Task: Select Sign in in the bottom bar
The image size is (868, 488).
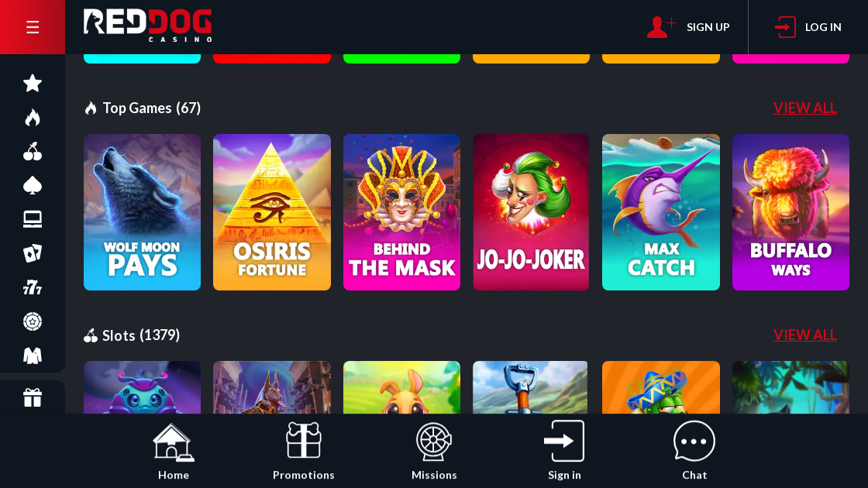Action: click(564, 452)
